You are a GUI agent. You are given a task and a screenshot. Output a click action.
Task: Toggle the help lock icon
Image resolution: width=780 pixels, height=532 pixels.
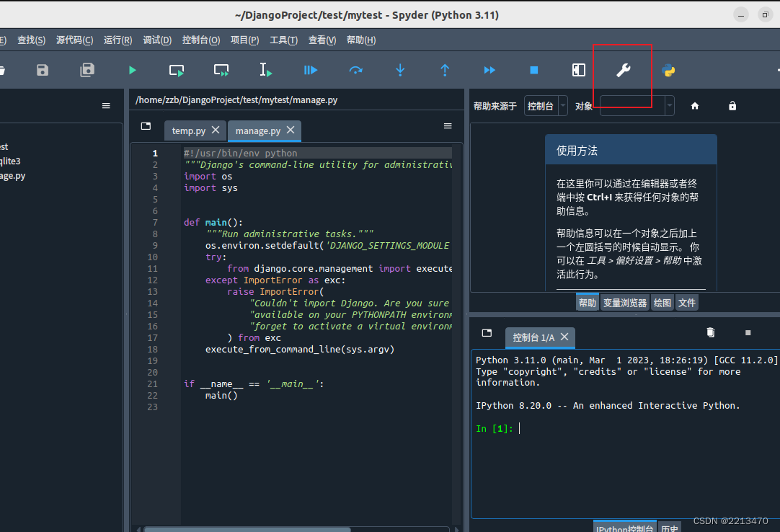pos(732,105)
